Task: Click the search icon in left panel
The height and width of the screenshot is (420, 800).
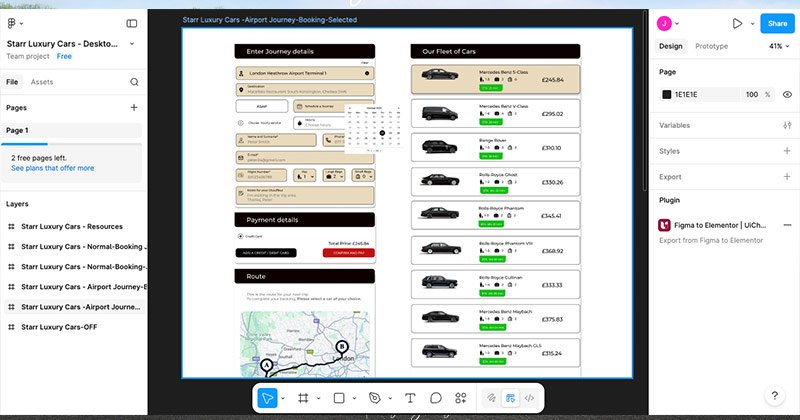Action: [134, 82]
